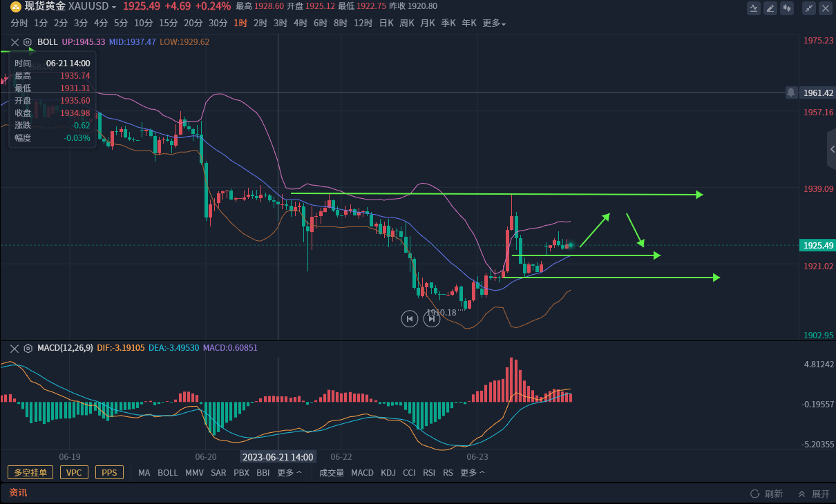
Task: Close BOLL indicator with its X icon
Action: [x=15, y=42]
